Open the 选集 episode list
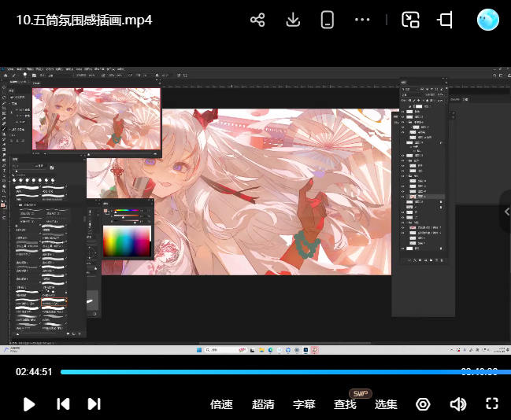Image resolution: width=511 pixels, height=420 pixels. [386, 404]
